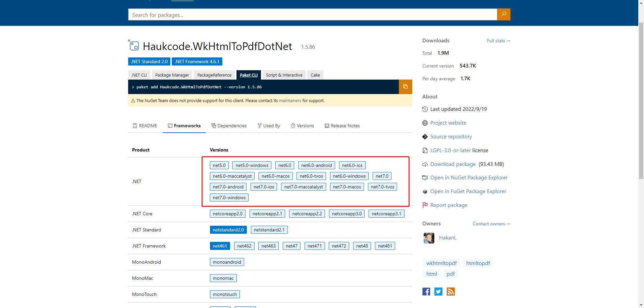The width and height of the screenshot is (644, 308).
Task: Click the net6.0-android badge
Action: point(317,165)
